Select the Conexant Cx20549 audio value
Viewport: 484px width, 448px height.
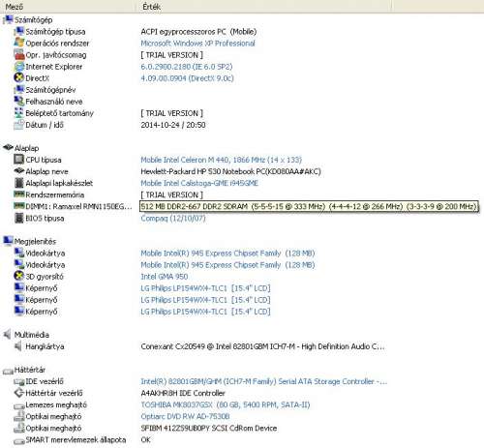pyautogui.click(x=262, y=346)
